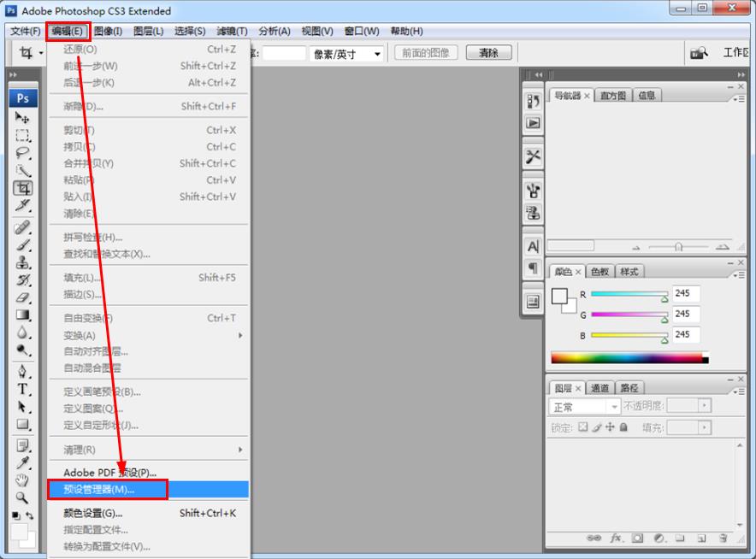Select the Pen tool
This screenshot has width=756, height=559.
[23, 372]
